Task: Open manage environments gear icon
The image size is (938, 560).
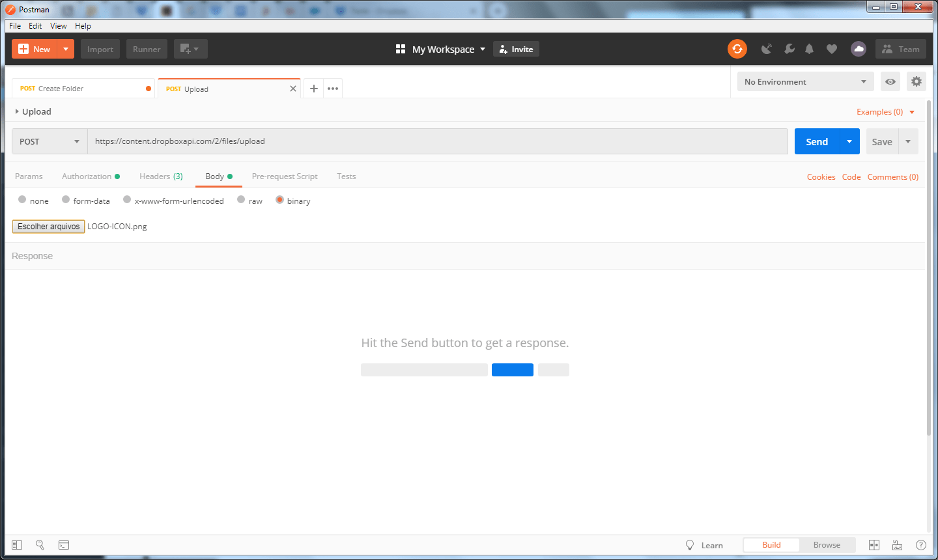Action: coord(917,81)
